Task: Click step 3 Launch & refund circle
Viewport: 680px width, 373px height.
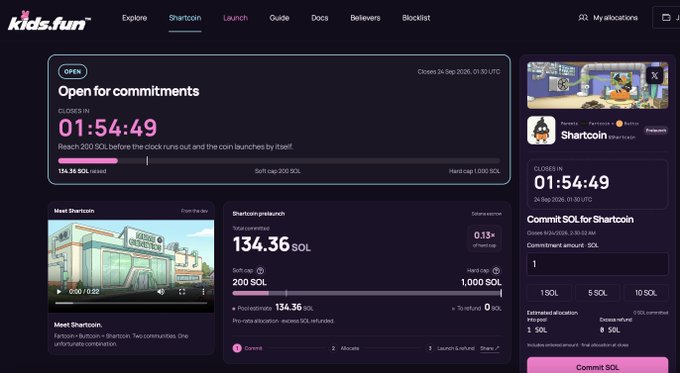Action: click(430, 348)
